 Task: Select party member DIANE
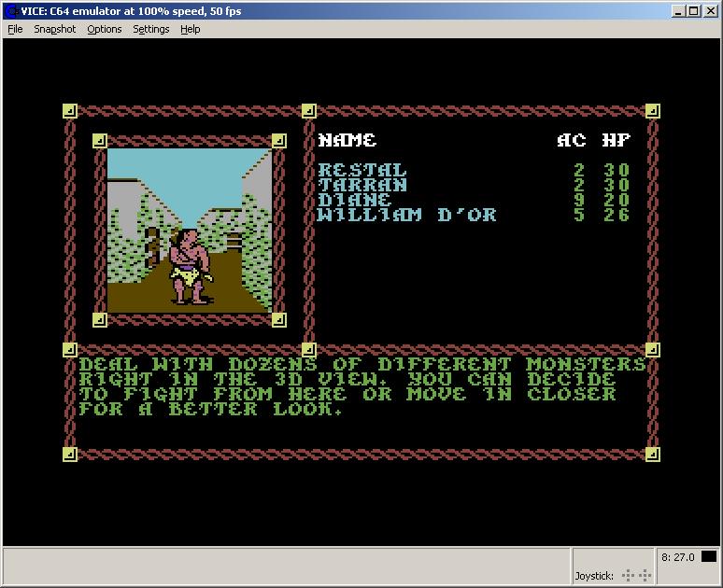[355, 200]
